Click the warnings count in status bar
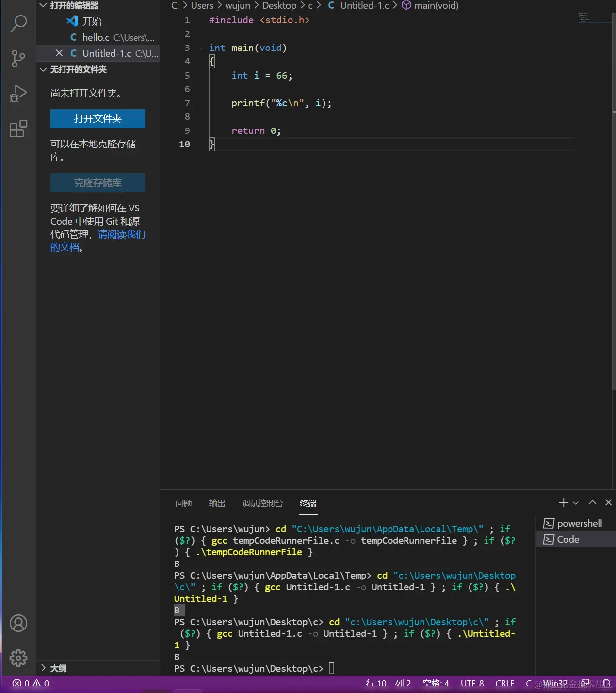Image resolution: width=616 pixels, height=693 pixels. [41, 683]
